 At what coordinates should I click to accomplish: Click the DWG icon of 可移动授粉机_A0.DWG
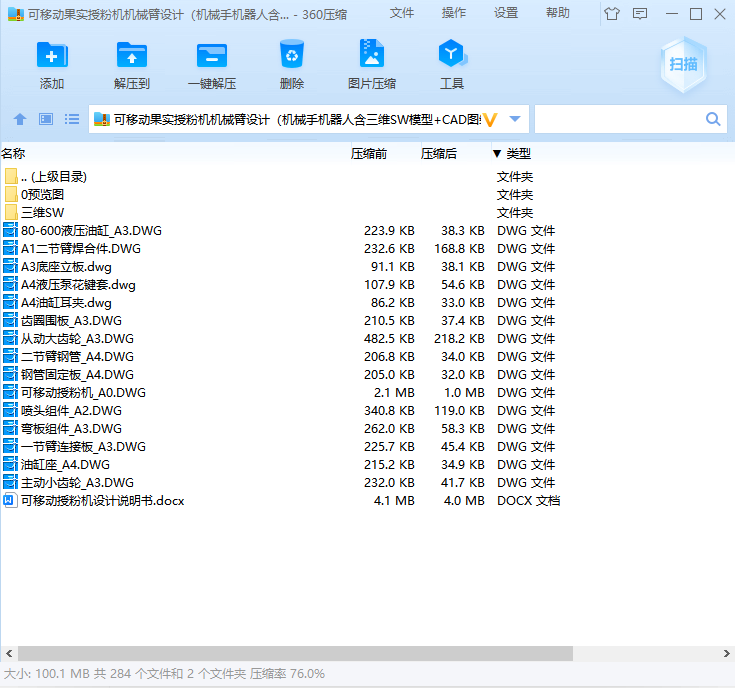(10, 392)
